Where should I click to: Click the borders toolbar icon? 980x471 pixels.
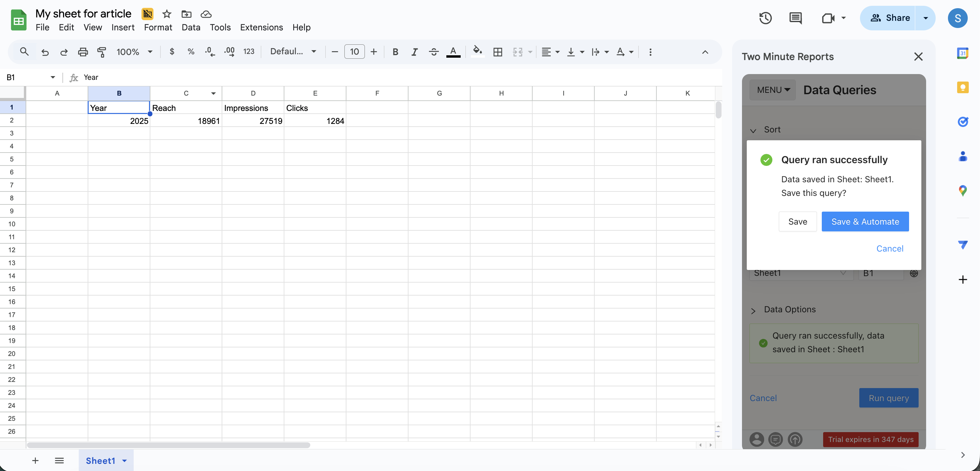tap(498, 52)
